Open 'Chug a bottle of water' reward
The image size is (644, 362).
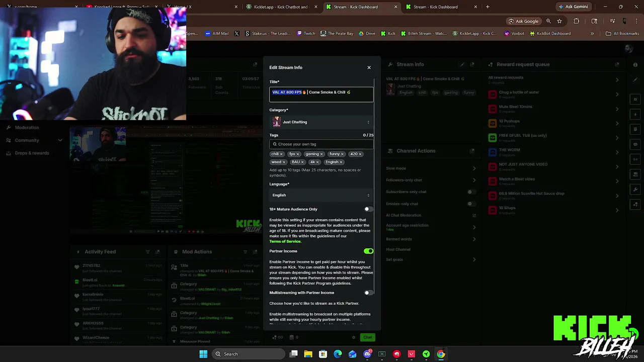(x=553, y=94)
